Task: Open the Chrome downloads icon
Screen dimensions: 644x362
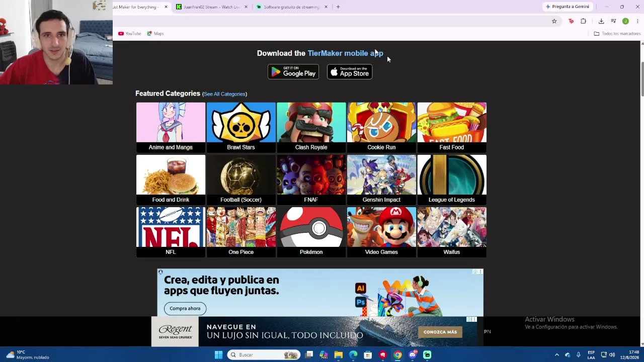Action: (601, 21)
